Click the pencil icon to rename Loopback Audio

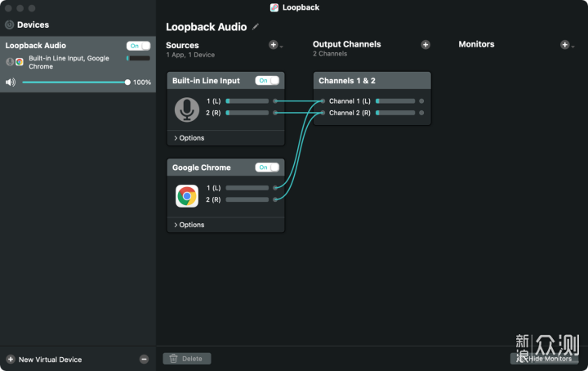point(256,27)
